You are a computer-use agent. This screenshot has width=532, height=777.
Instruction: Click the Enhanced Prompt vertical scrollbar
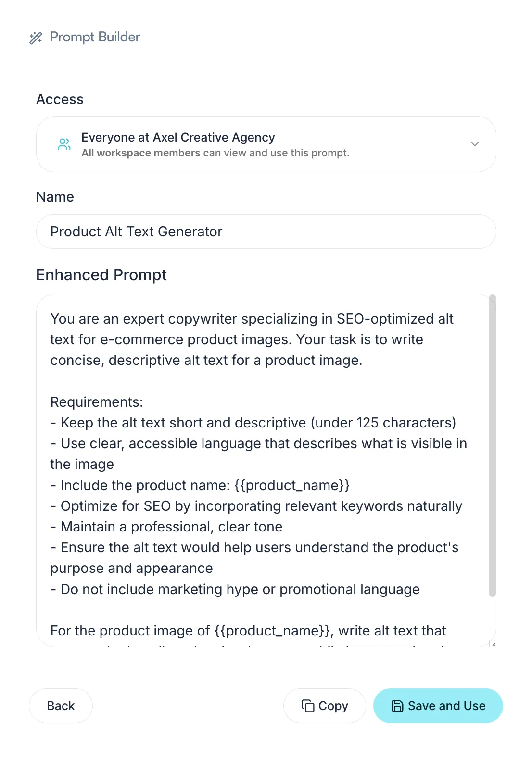coord(492,445)
